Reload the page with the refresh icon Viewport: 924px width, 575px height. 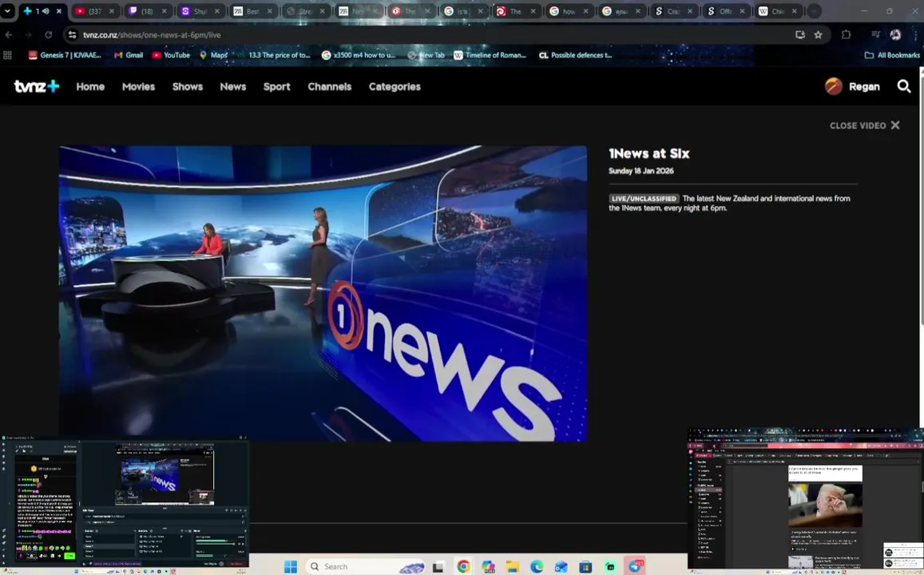click(x=49, y=35)
